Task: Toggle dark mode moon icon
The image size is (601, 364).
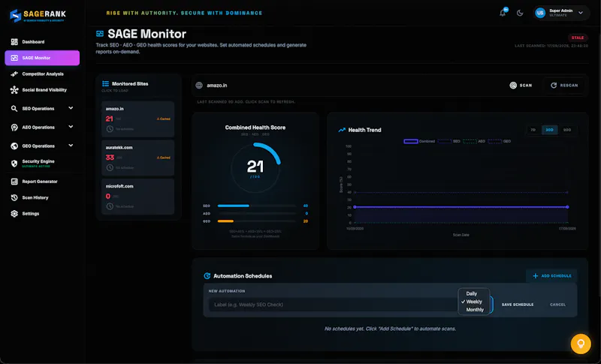Action: [520, 13]
